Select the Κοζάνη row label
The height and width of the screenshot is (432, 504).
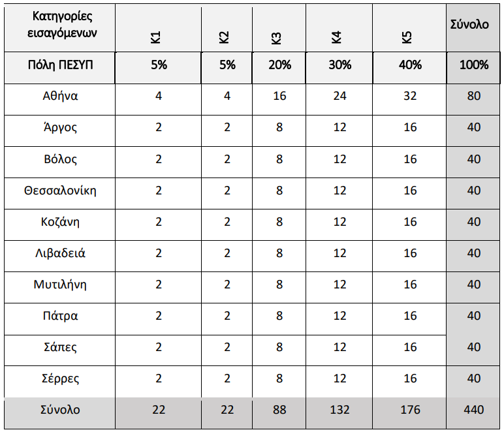60,222
